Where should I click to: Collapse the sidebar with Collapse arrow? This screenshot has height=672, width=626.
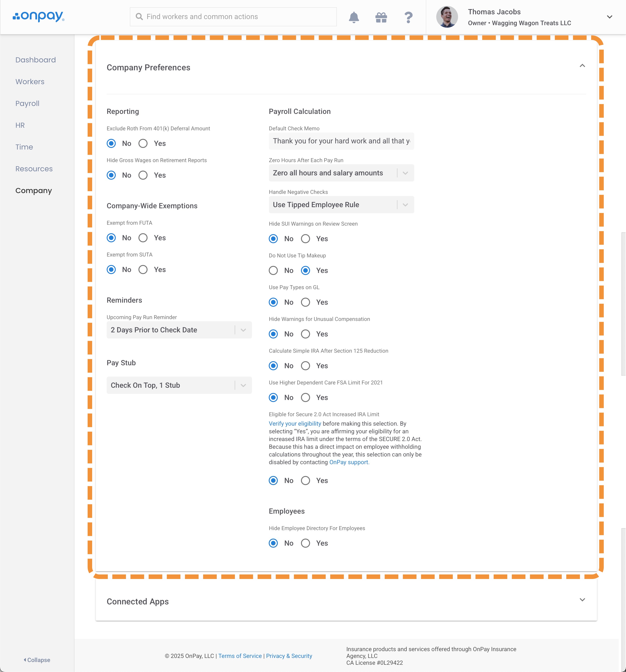[x=37, y=660]
